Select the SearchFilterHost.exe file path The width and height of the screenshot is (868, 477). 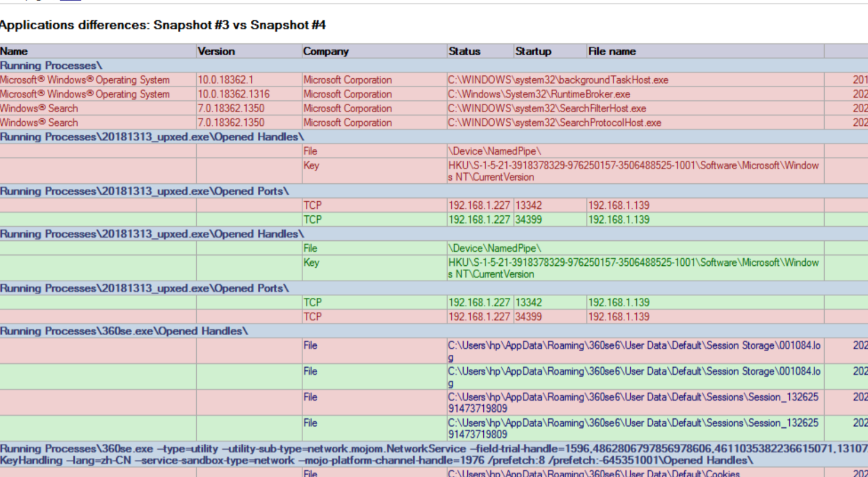click(547, 108)
